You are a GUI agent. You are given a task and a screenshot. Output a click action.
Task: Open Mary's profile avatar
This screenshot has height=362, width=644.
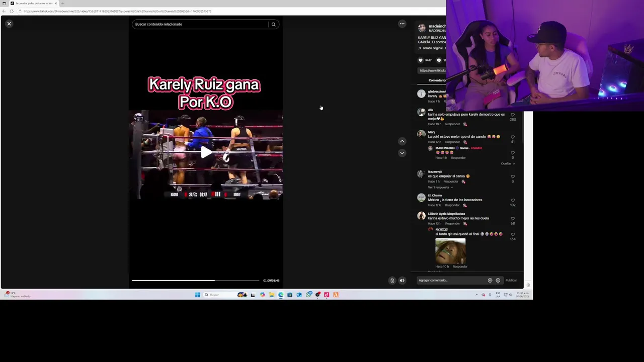pos(421,134)
